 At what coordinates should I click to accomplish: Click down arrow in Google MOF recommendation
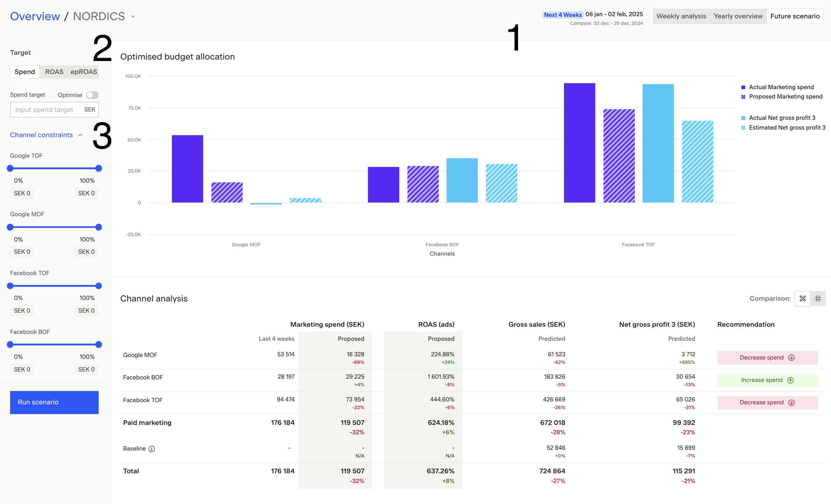[x=791, y=358]
